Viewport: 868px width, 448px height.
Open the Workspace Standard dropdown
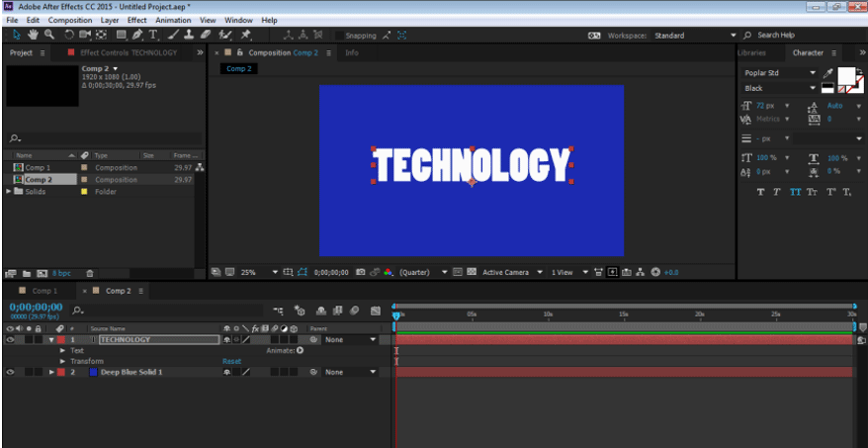695,35
